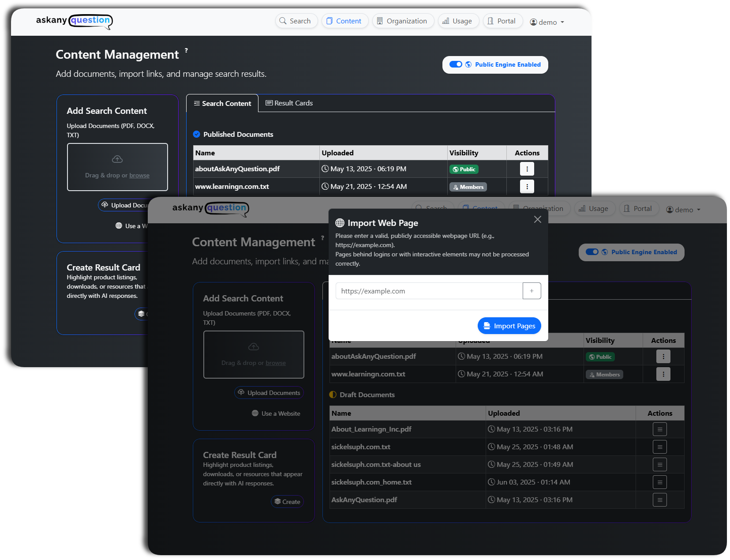
Task: Open actions menu for sickelsuph.com.txt-about us draft
Action: 660,464
